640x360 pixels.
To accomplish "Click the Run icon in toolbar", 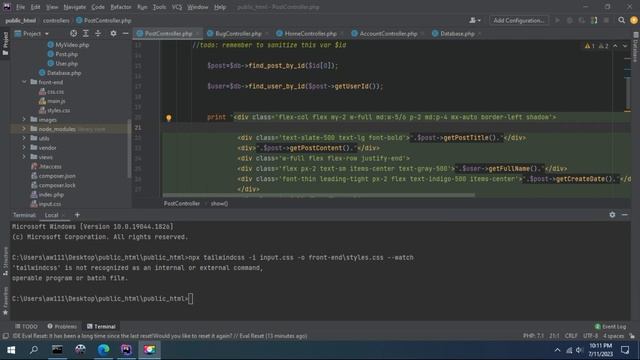I will 557,20.
